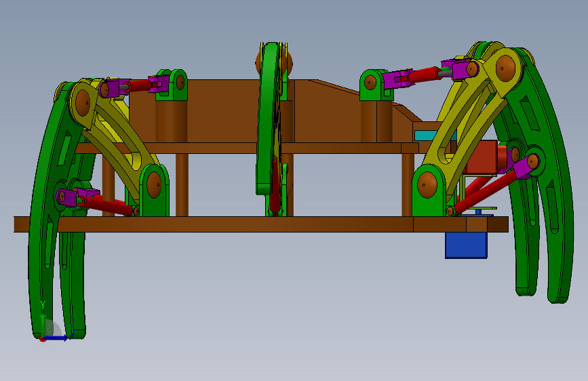Select the upper-left green mounting bracket
The image size is (588, 381).
click(172, 85)
